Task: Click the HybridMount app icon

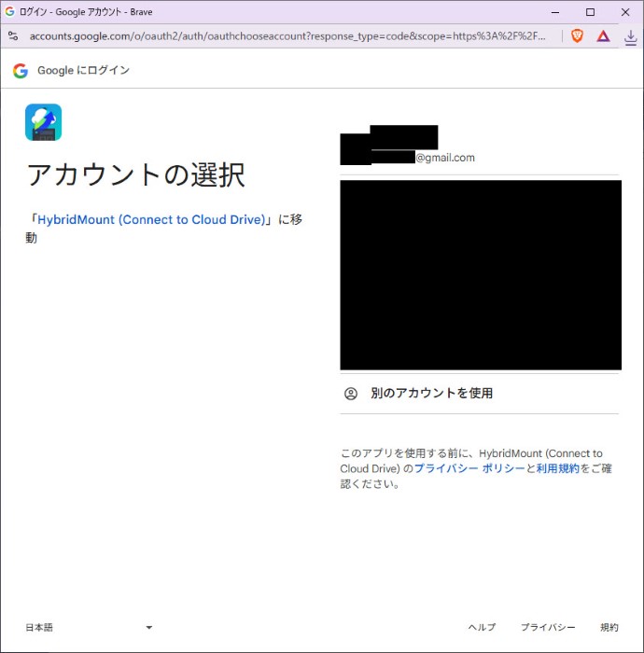Action: click(43, 122)
